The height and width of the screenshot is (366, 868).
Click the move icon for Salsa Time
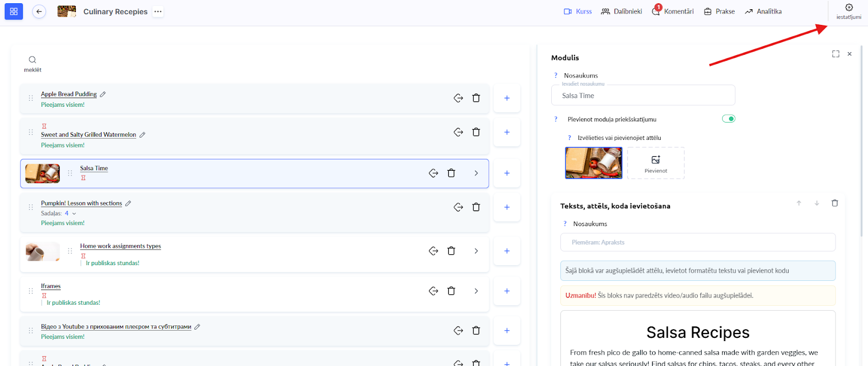pyautogui.click(x=433, y=173)
